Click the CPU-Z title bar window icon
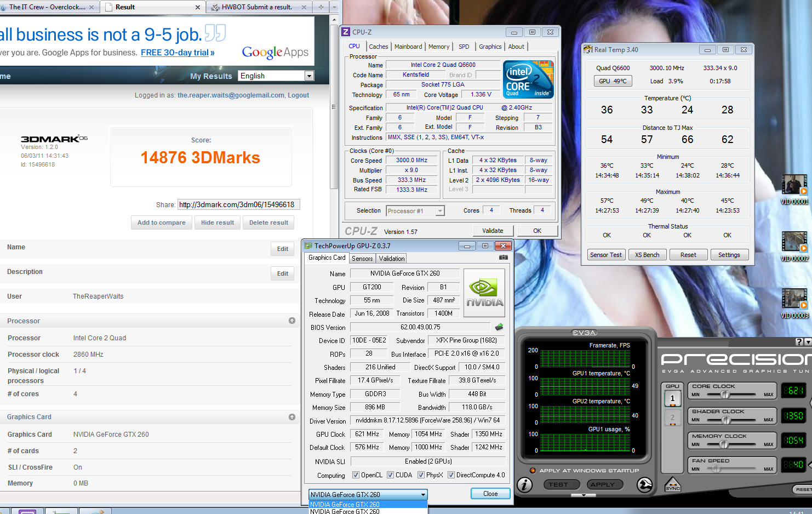Image resolution: width=812 pixels, height=514 pixels. [346, 32]
